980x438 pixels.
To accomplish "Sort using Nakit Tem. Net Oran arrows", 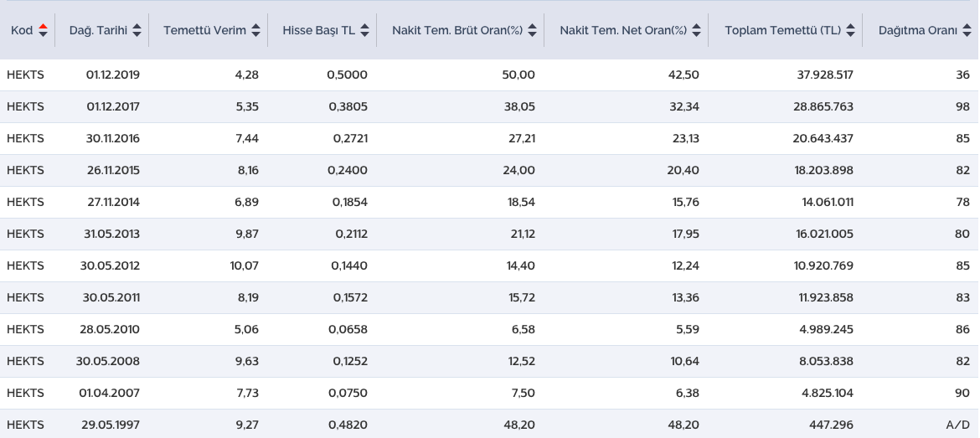I will coord(697,30).
